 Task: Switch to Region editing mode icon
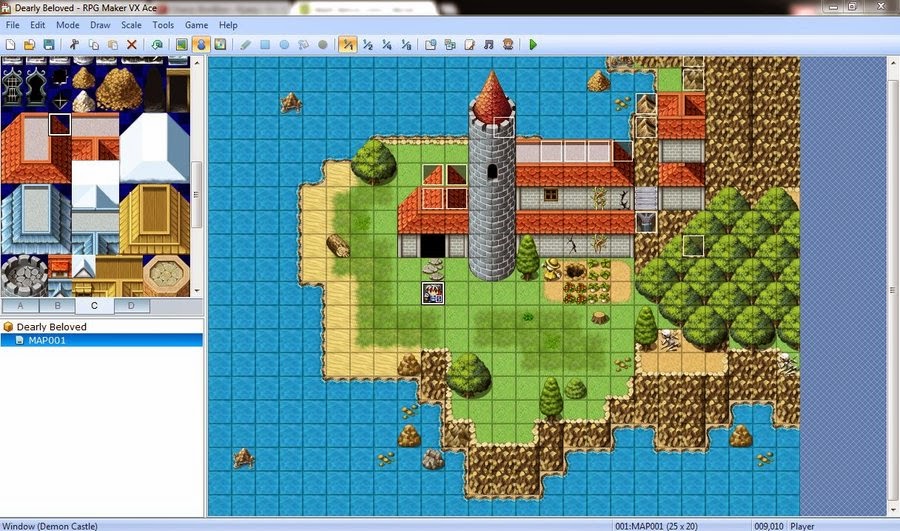pos(220,44)
